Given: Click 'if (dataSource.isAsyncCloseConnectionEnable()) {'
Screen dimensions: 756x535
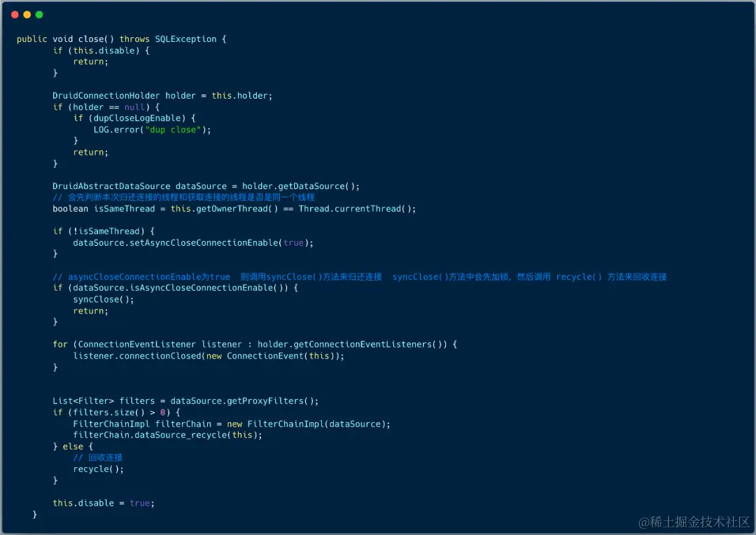Looking at the screenshot, I should [x=176, y=288].
